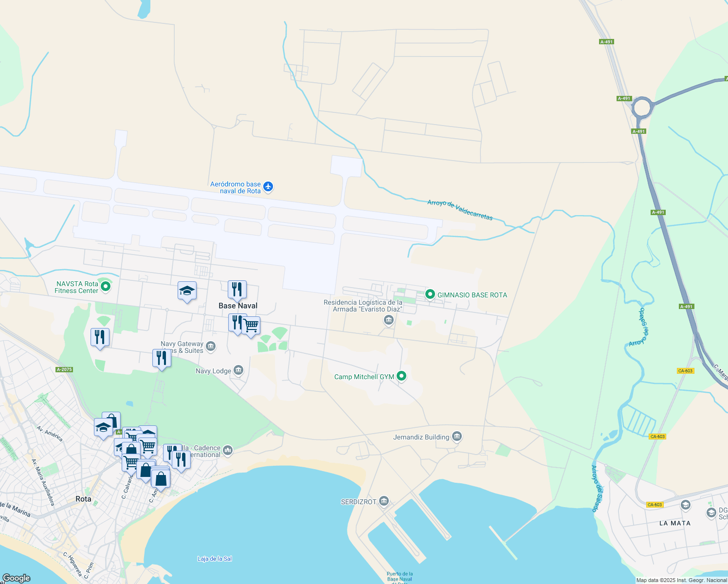Select the green NAVSTA Rota Fitness Center pin
The height and width of the screenshot is (584, 728).
[106, 287]
